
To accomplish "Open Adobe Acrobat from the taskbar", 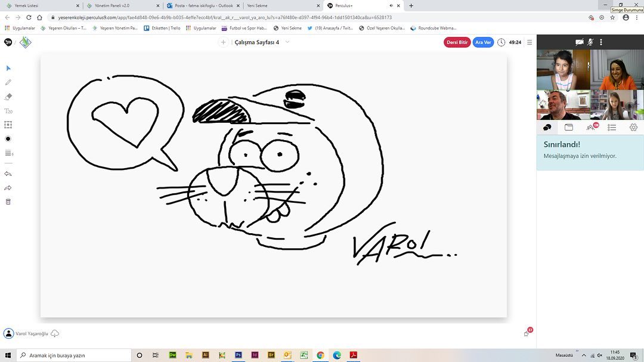I will 353,355.
